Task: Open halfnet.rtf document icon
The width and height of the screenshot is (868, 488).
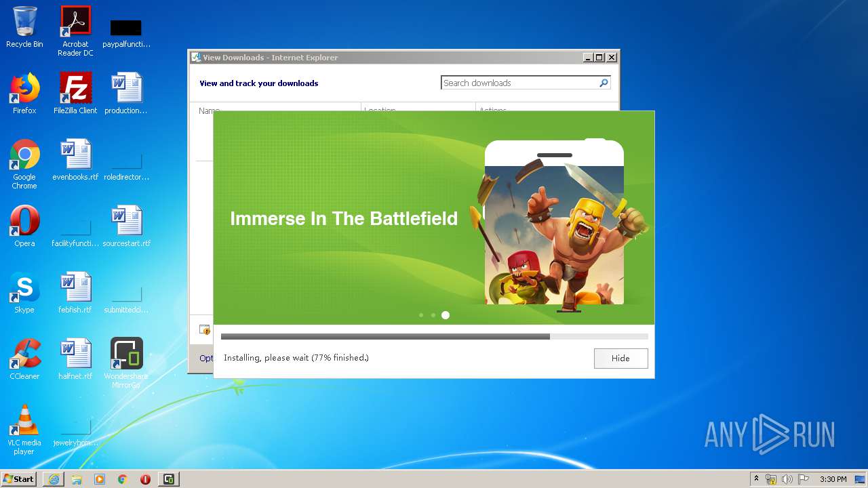Action: pyautogui.click(x=75, y=359)
